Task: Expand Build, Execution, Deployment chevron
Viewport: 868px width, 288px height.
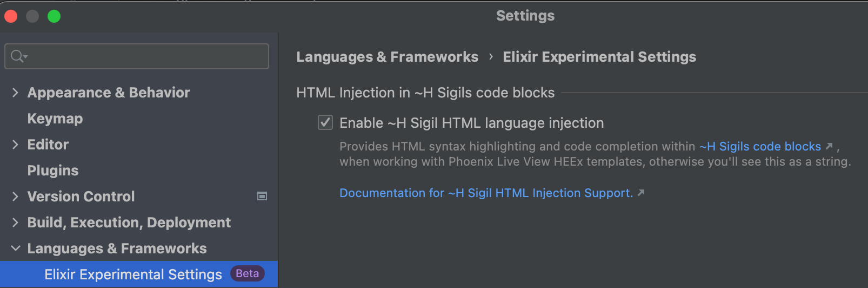Action: (15, 222)
